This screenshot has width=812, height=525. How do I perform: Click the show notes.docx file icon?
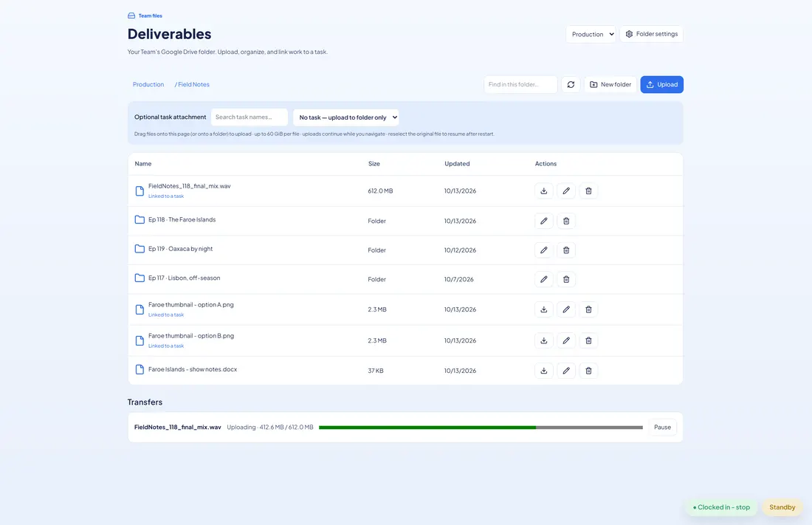point(140,369)
